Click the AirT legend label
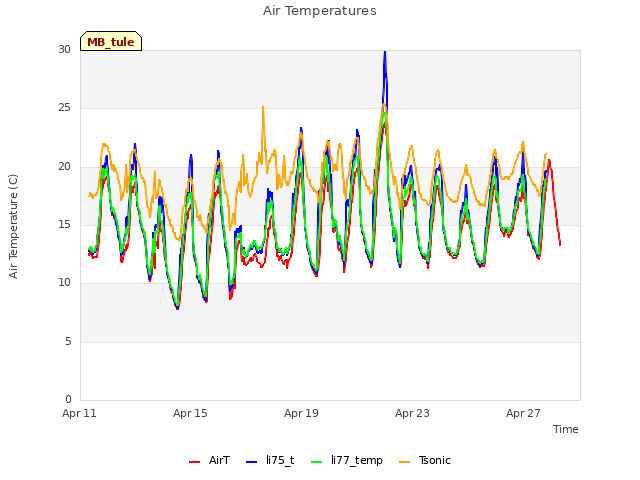This screenshot has height=480, width=640. 219,460
